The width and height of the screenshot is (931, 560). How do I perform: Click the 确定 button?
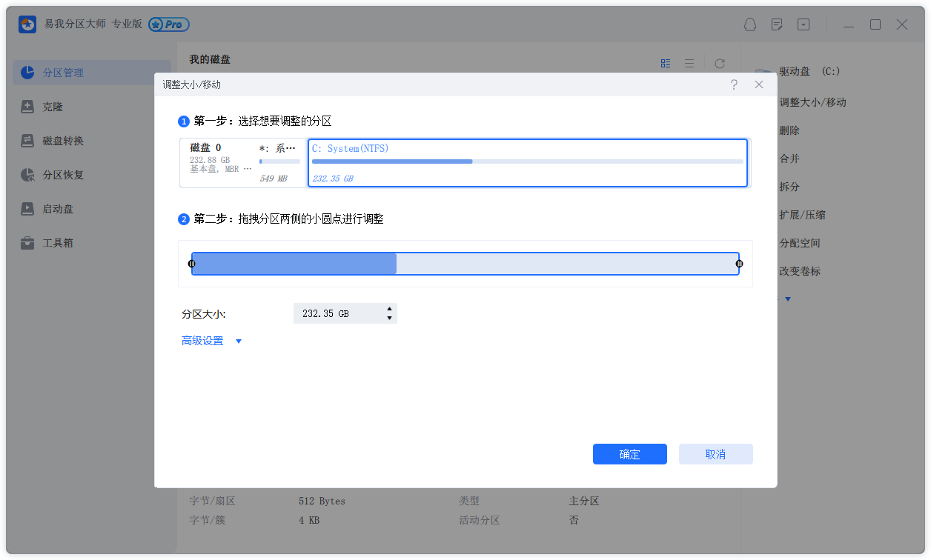point(629,454)
